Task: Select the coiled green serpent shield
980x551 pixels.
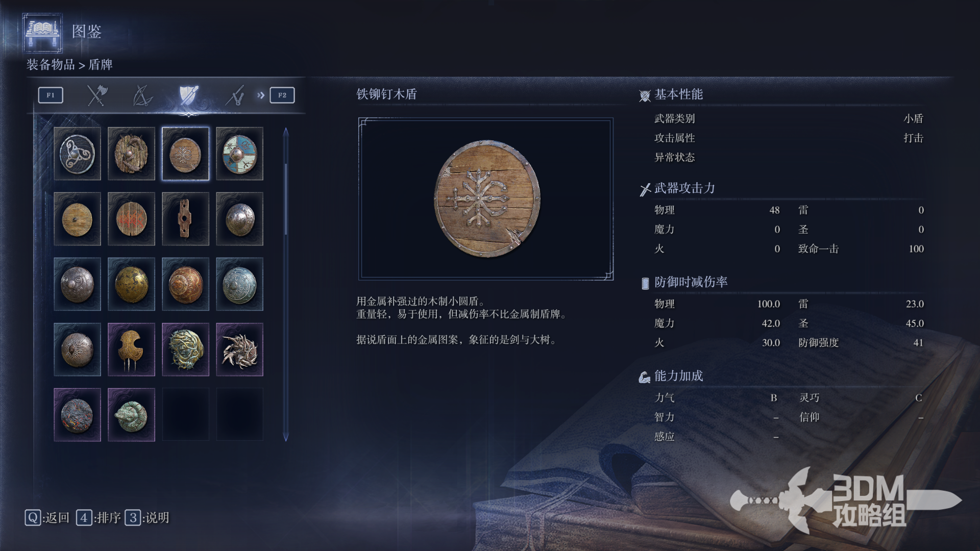Action: tap(131, 415)
